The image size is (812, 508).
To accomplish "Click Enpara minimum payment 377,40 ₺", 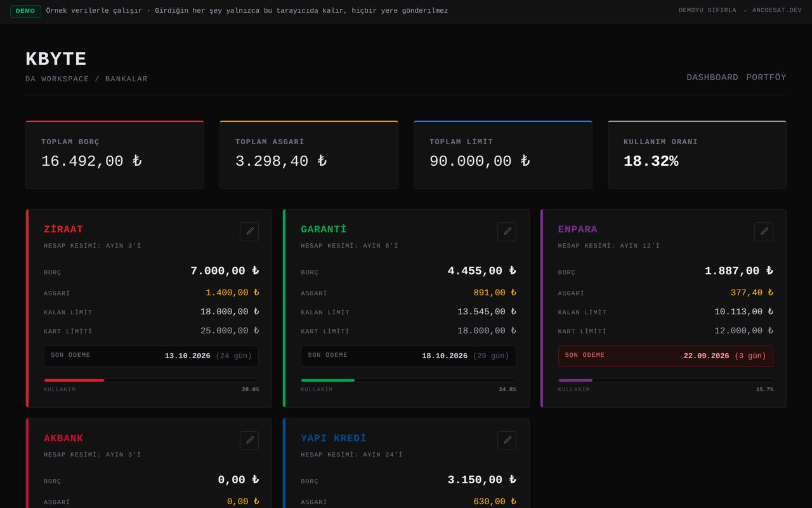I will pyautogui.click(x=752, y=293).
